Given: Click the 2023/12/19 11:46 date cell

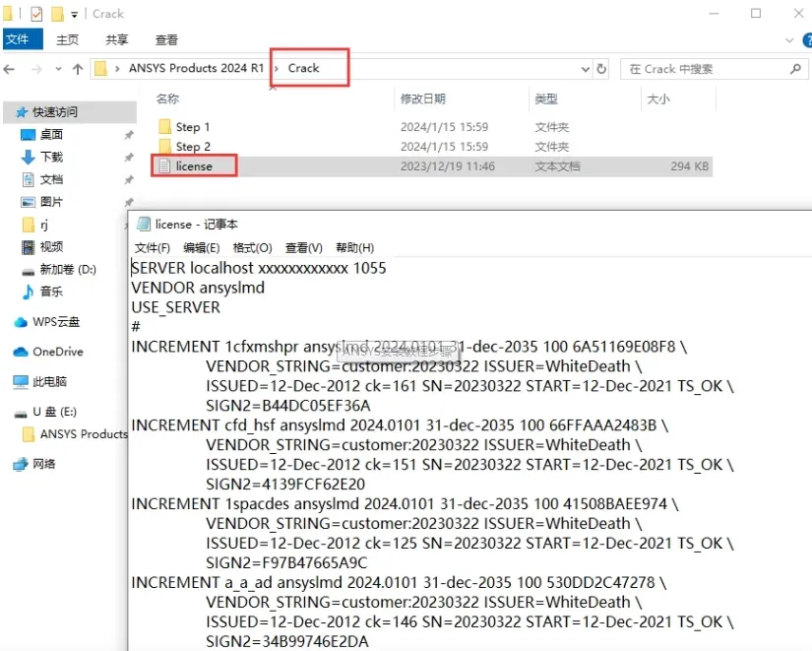Looking at the screenshot, I should pyautogui.click(x=448, y=166).
